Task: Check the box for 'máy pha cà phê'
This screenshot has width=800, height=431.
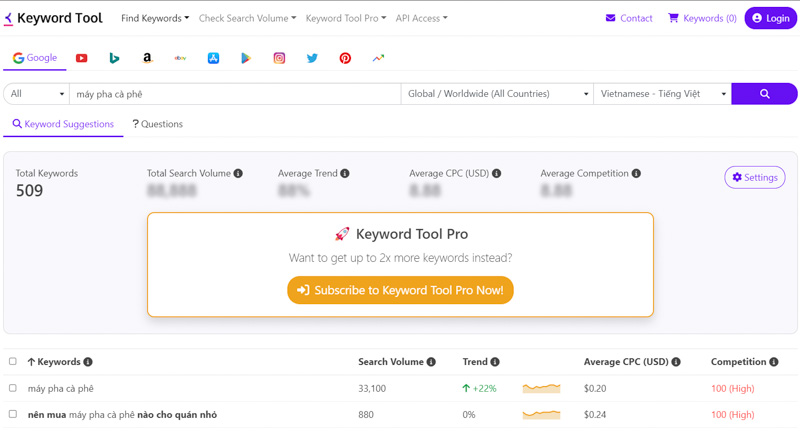Action: click(x=13, y=388)
